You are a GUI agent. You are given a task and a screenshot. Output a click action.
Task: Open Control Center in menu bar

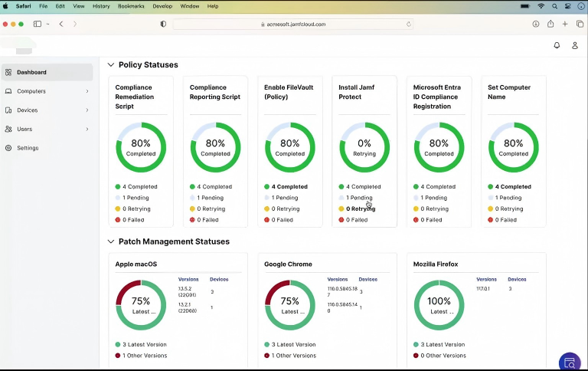point(568,6)
